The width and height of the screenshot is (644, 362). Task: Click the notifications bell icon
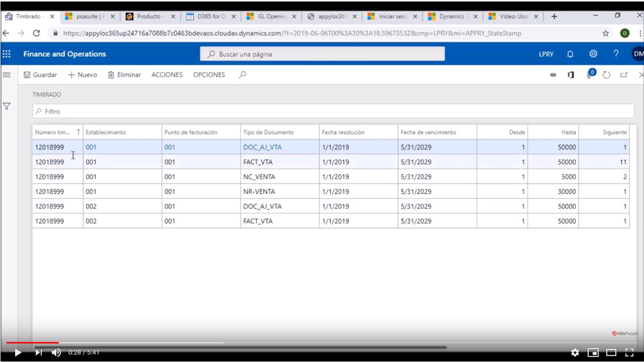[x=570, y=54]
